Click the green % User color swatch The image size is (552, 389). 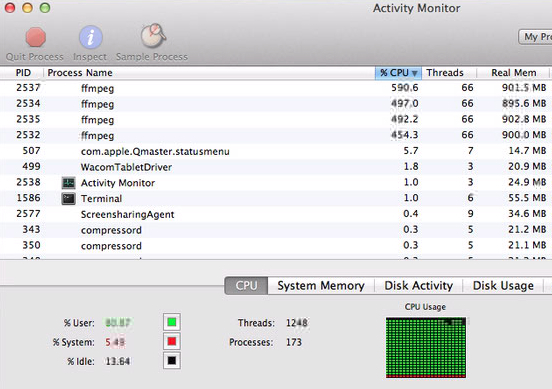pyautogui.click(x=172, y=322)
